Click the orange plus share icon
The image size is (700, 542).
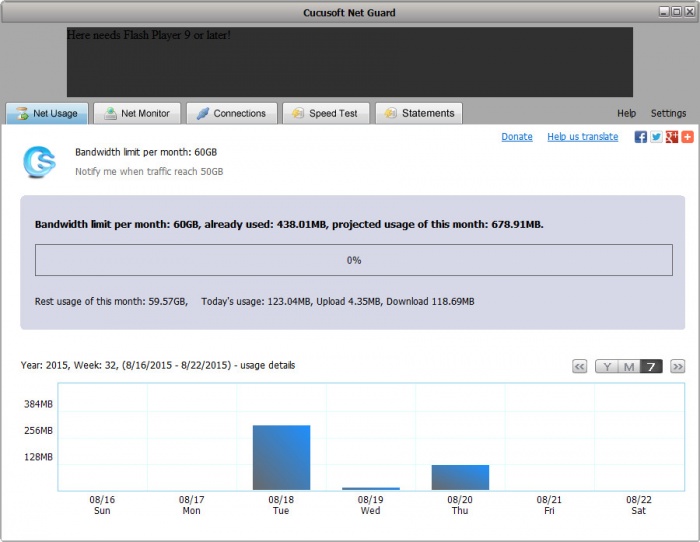tap(688, 137)
